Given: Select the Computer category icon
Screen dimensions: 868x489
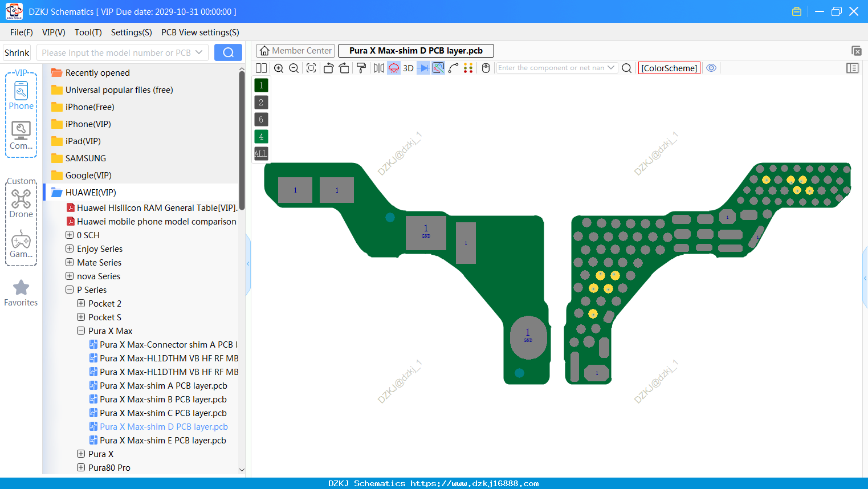Looking at the screenshot, I should tap(21, 136).
